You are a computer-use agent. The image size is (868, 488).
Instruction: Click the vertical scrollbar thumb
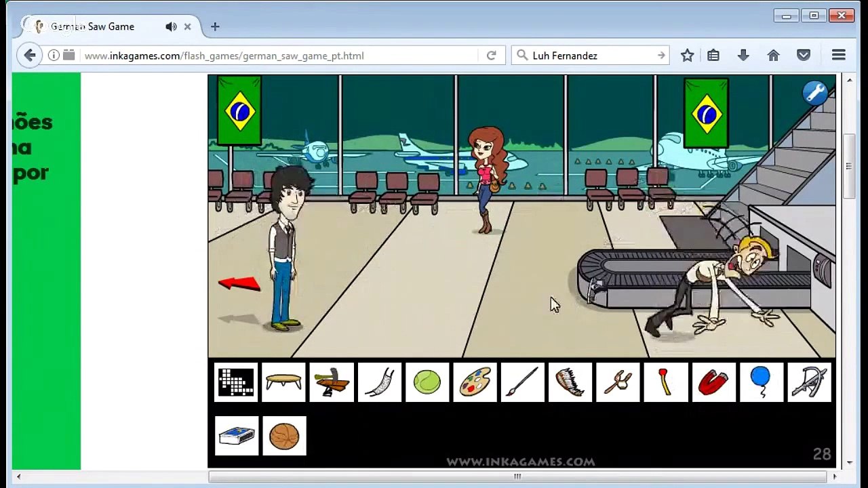(x=850, y=167)
